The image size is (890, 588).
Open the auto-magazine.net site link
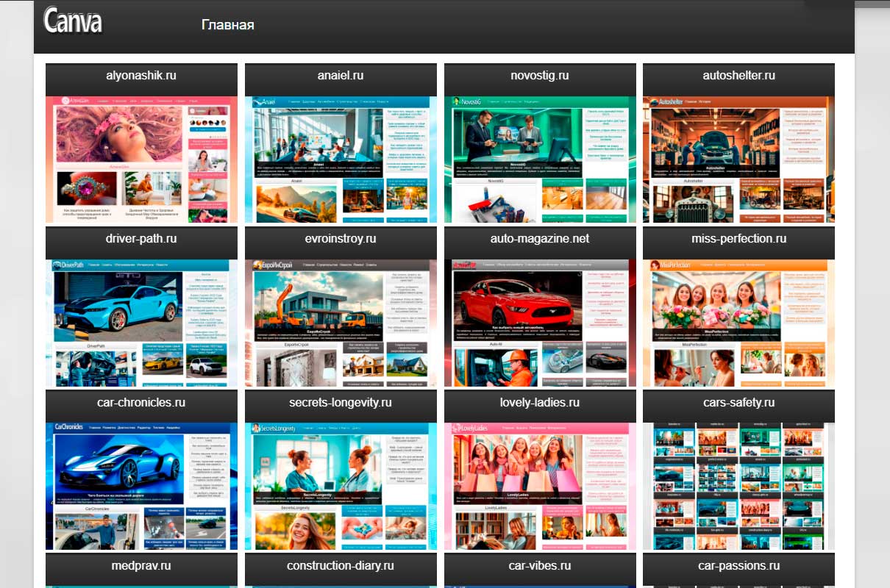point(539,239)
